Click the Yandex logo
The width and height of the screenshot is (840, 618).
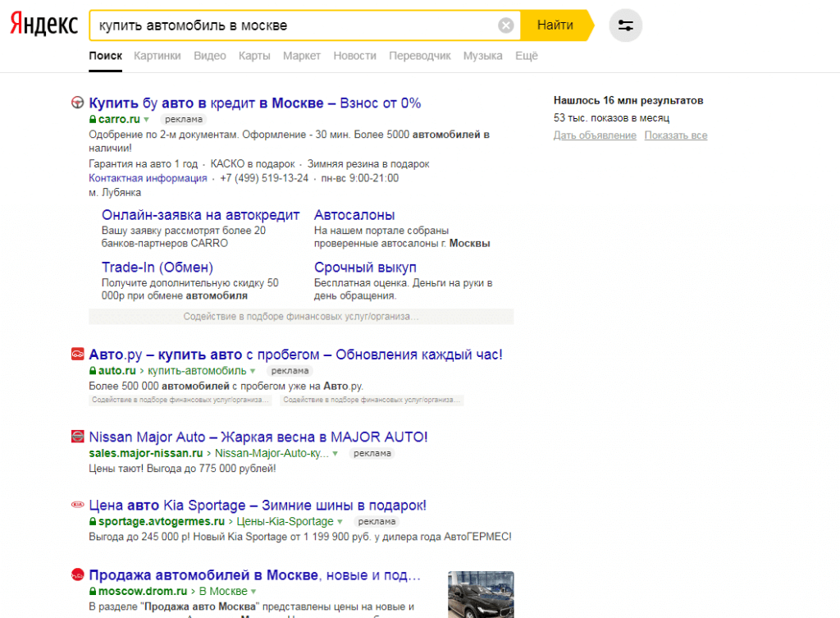[43, 25]
